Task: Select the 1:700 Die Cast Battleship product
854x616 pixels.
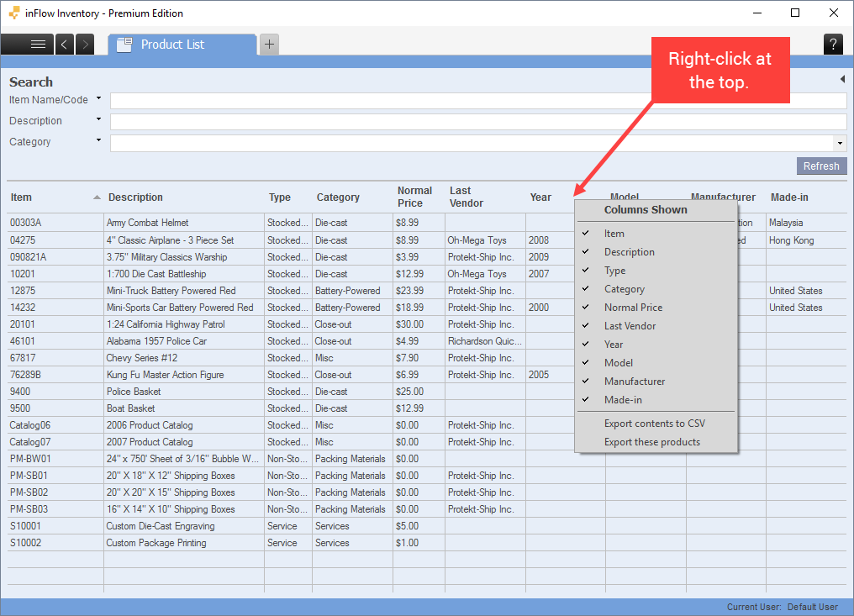Action: (156, 274)
